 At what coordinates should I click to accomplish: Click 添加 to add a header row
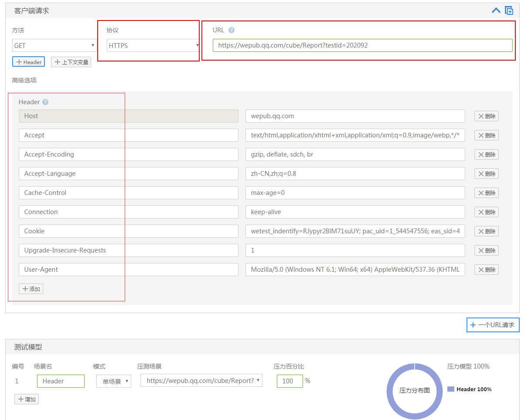tap(31, 289)
